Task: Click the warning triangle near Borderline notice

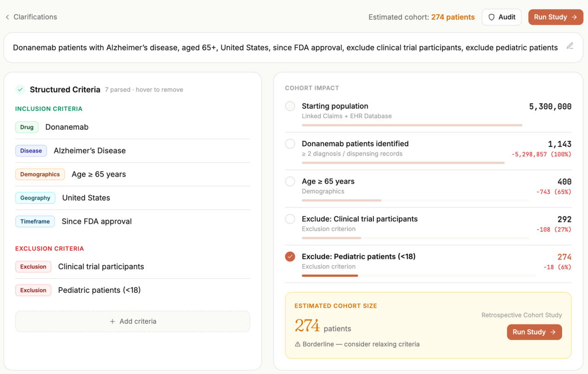Action: [298, 344]
